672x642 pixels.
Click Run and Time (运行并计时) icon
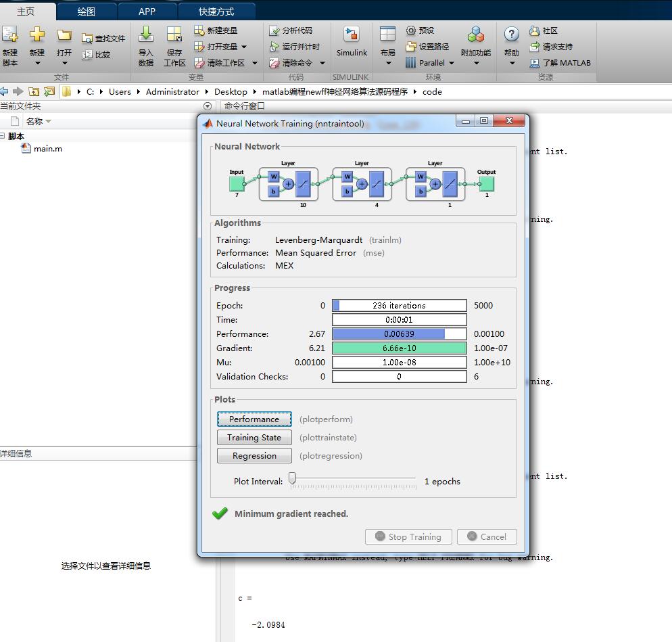click(274, 46)
